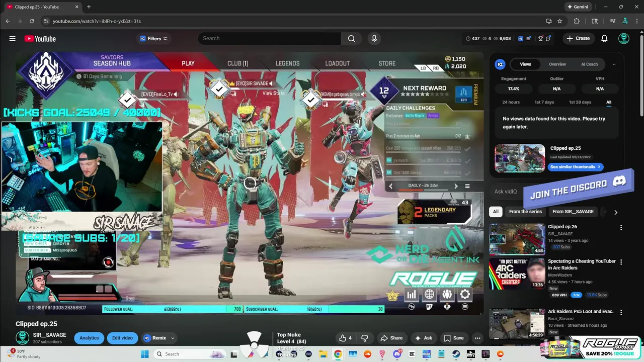Click the Ask button below video
The height and width of the screenshot is (362, 644).
coord(423,338)
